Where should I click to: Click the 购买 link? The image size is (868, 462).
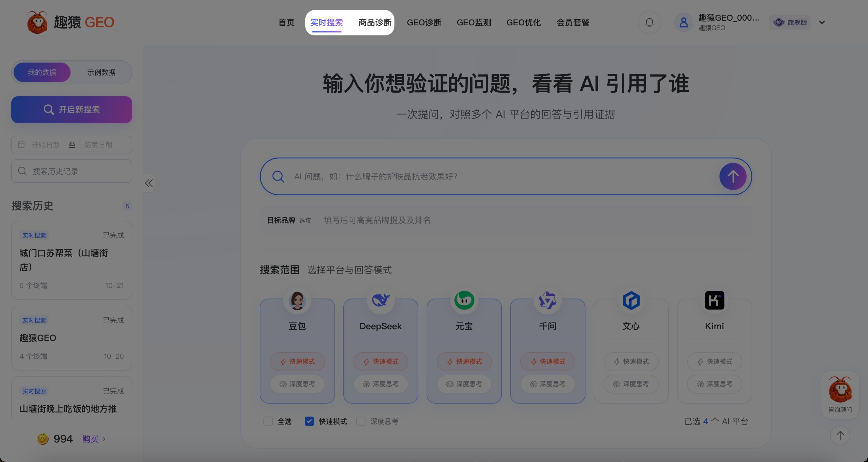[94, 439]
